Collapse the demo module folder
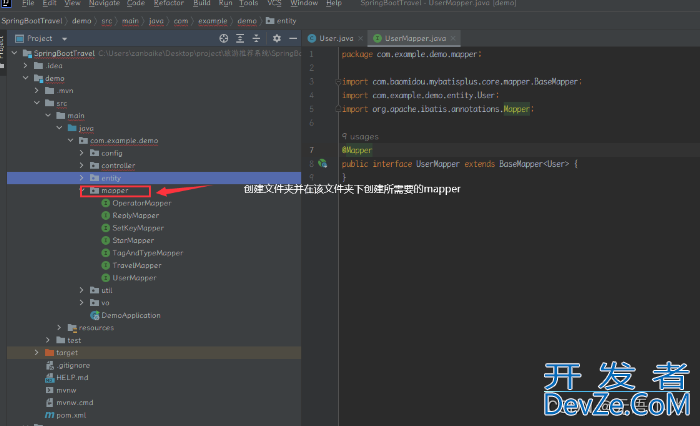Screen dimensions: 700x426 pyautogui.click(x=25, y=78)
